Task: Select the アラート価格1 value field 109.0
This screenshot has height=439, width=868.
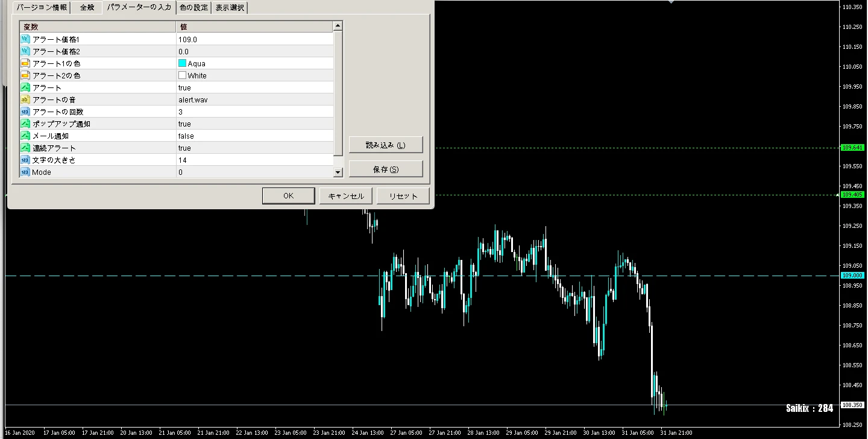Action: click(x=254, y=39)
